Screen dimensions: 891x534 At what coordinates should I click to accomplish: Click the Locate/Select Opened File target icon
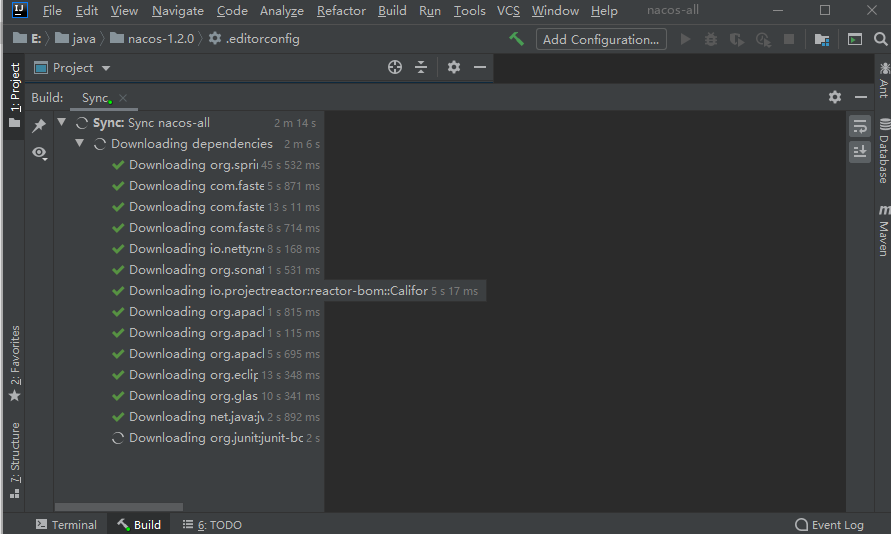tap(395, 67)
